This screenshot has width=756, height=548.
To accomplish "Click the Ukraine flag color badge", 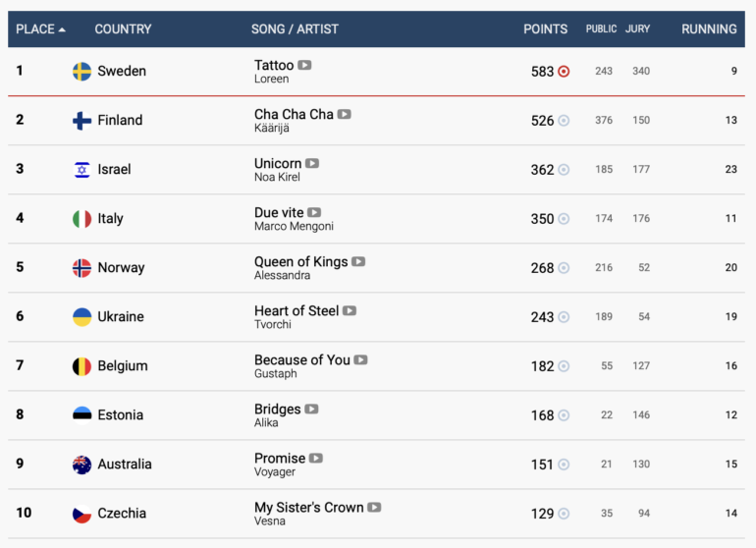I will point(81,317).
